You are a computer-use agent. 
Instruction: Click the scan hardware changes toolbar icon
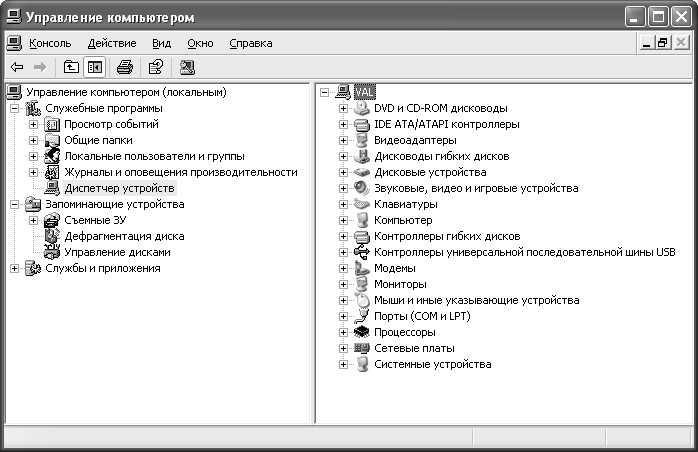[x=187, y=68]
